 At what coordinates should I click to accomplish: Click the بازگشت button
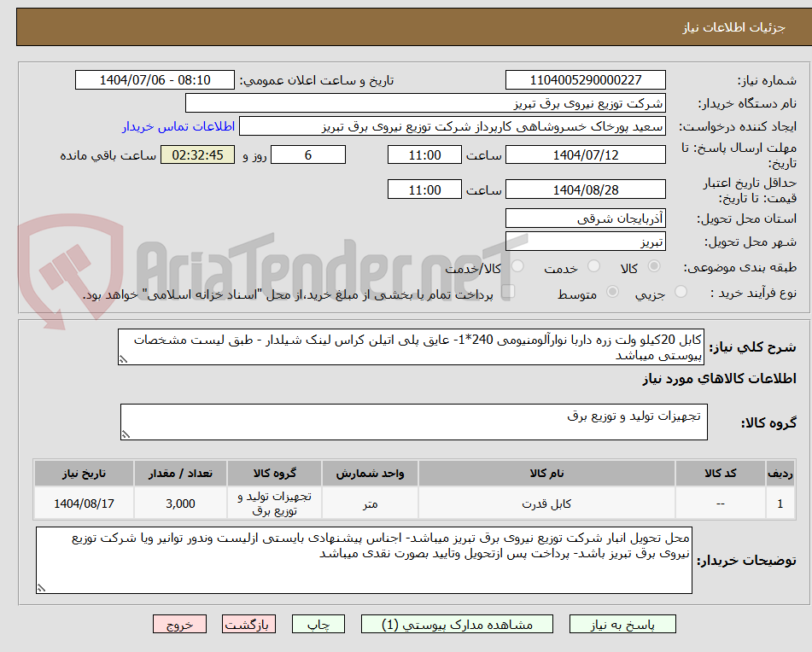pyautogui.click(x=248, y=624)
